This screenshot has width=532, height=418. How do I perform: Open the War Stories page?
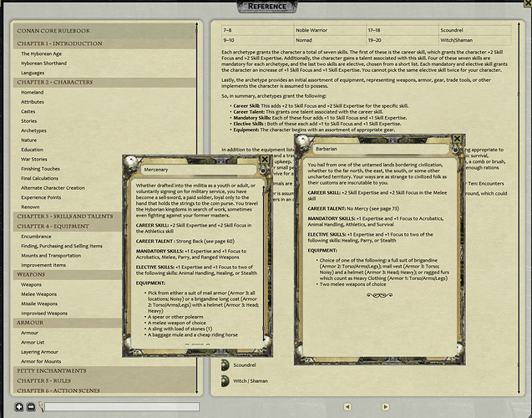click(x=34, y=159)
